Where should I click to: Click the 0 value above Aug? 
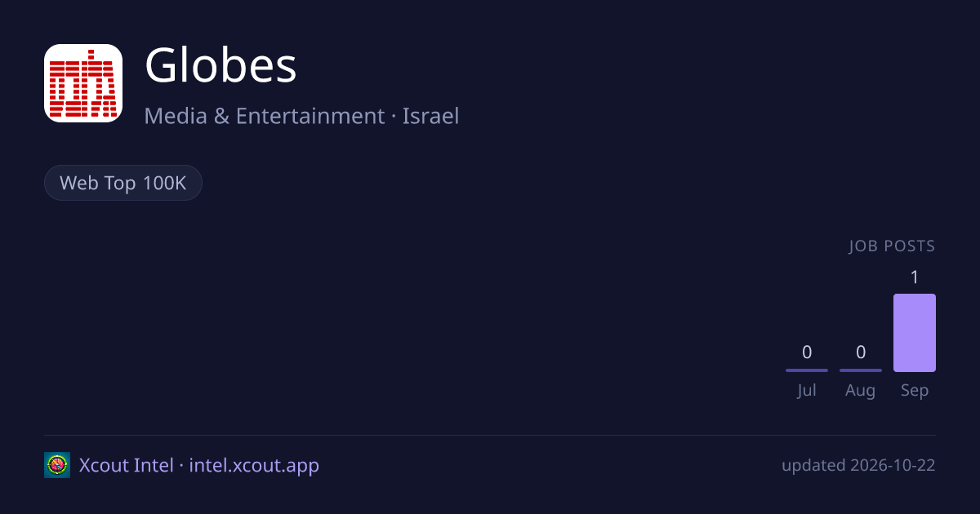coord(861,352)
